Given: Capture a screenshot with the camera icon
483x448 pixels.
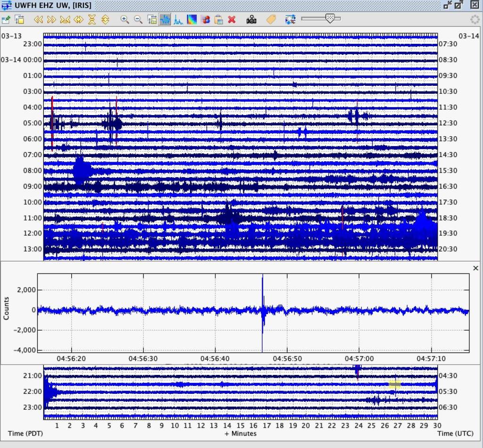Looking at the screenshot, I should [251, 19].
